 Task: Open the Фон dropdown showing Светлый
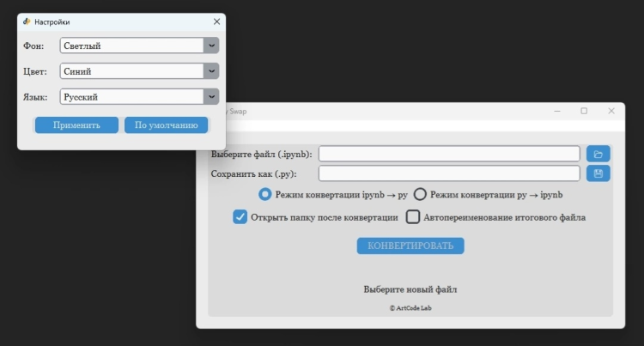pos(139,46)
